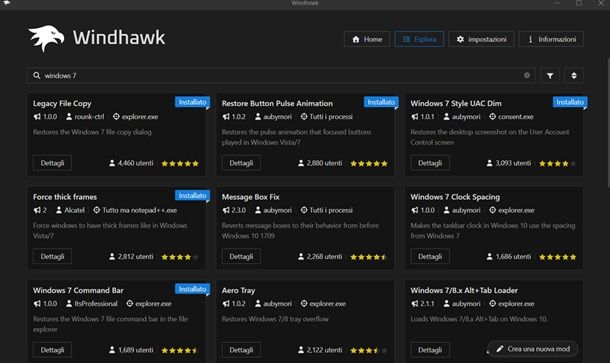The height and width of the screenshot is (363, 610).
Task: Click the magnifier icon in search box
Action: [x=37, y=75]
